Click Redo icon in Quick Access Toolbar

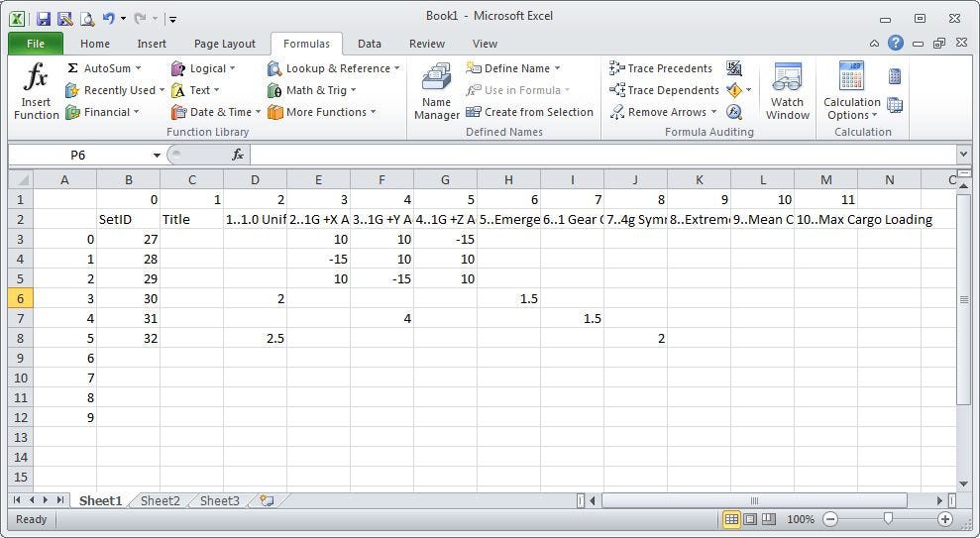pos(140,20)
